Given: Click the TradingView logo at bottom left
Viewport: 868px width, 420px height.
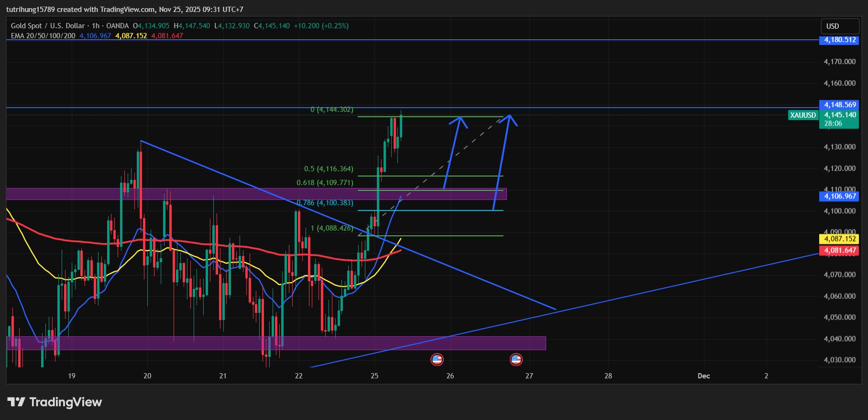Looking at the screenshot, I should pyautogui.click(x=55, y=402).
